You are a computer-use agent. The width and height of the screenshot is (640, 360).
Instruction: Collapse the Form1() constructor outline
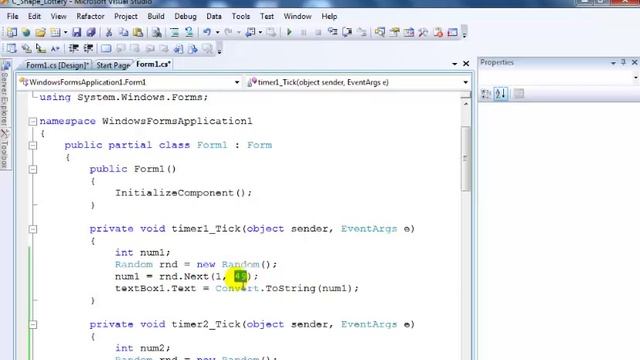pos(33,169)
